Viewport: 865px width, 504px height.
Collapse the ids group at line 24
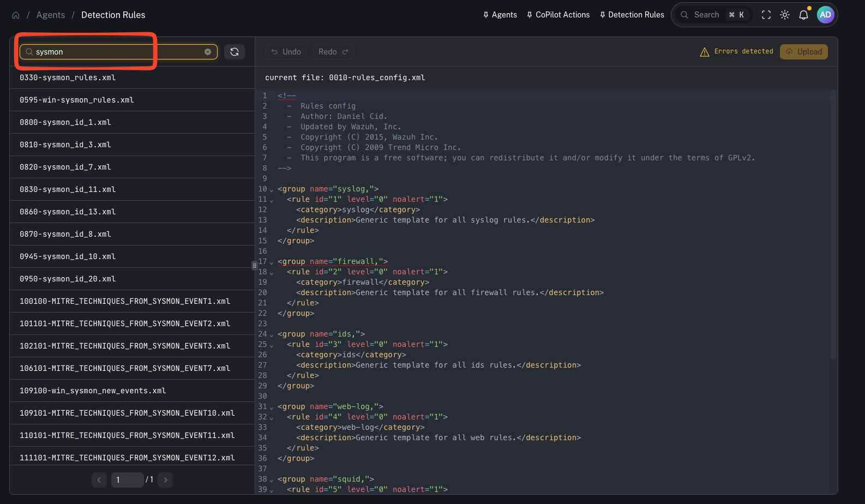(x=272, y=335)
